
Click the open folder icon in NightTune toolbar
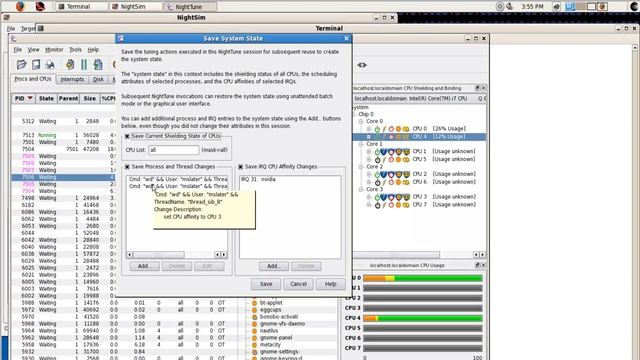click(x=22, y=64)
